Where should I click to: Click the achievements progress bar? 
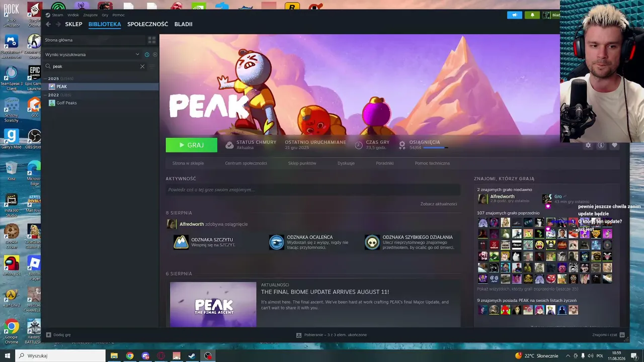click(435, 148)
